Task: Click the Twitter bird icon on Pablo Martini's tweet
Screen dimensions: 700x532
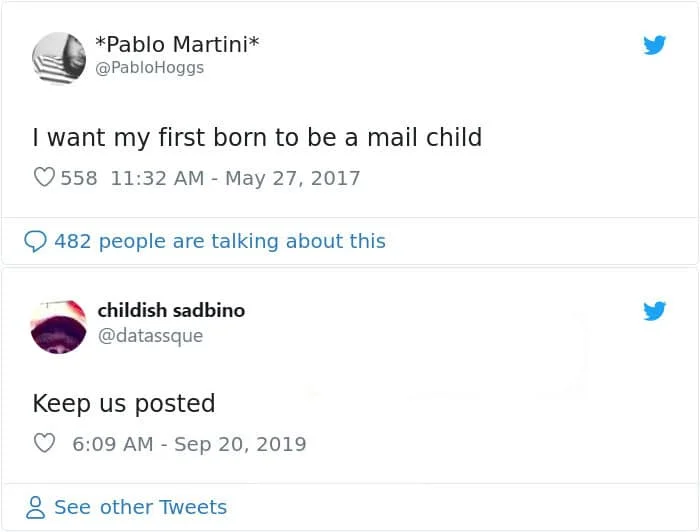Action: tap(654, 45)
